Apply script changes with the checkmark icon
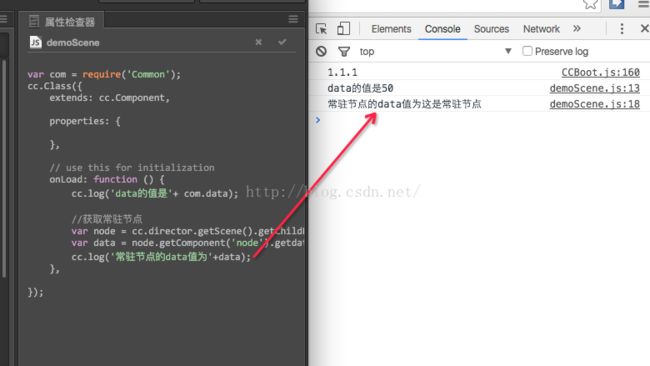Viewport: 650px width, 366px height. coord(282,41)
